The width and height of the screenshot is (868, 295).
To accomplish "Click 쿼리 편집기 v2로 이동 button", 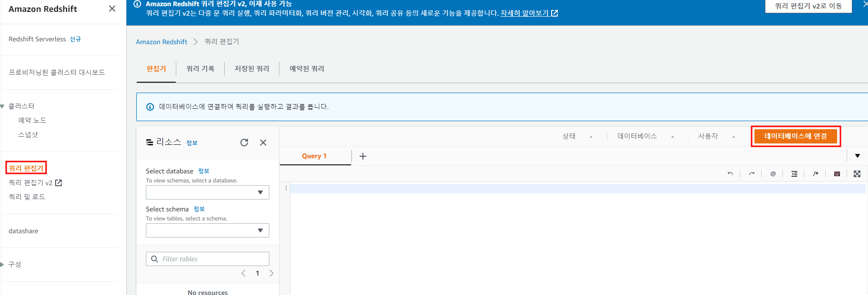I will click(x=809, y=6).
